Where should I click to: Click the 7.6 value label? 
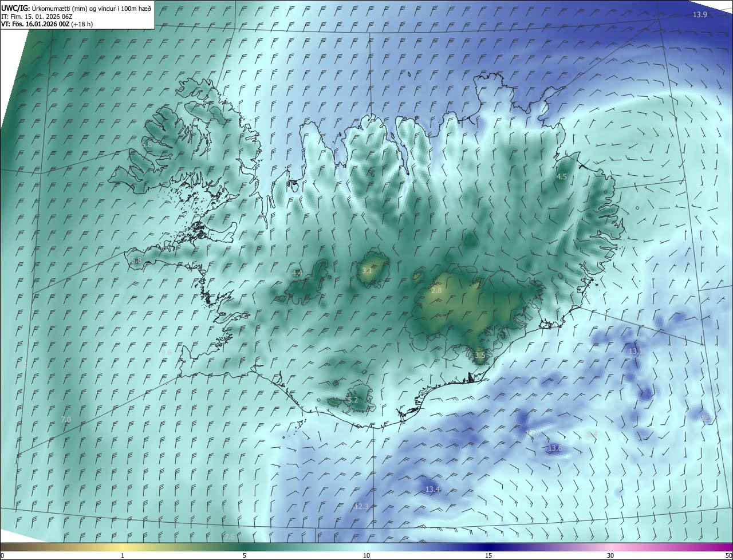[229, 537]
